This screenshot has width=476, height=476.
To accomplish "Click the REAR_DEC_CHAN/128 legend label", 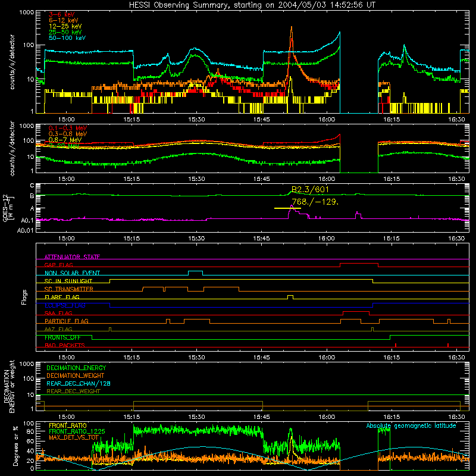I will coord(79,383).
